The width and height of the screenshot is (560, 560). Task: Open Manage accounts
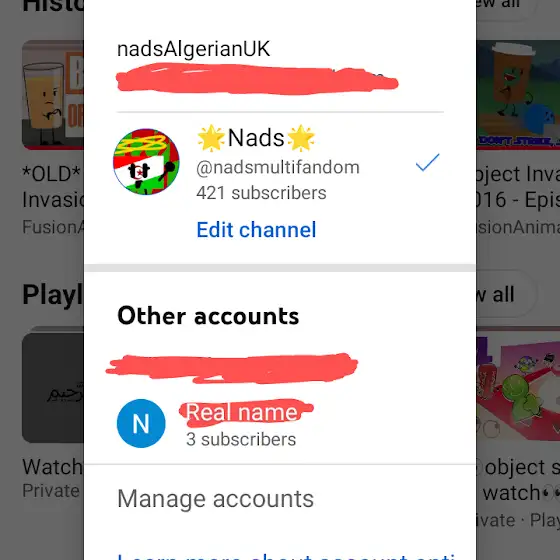[215, 499]
